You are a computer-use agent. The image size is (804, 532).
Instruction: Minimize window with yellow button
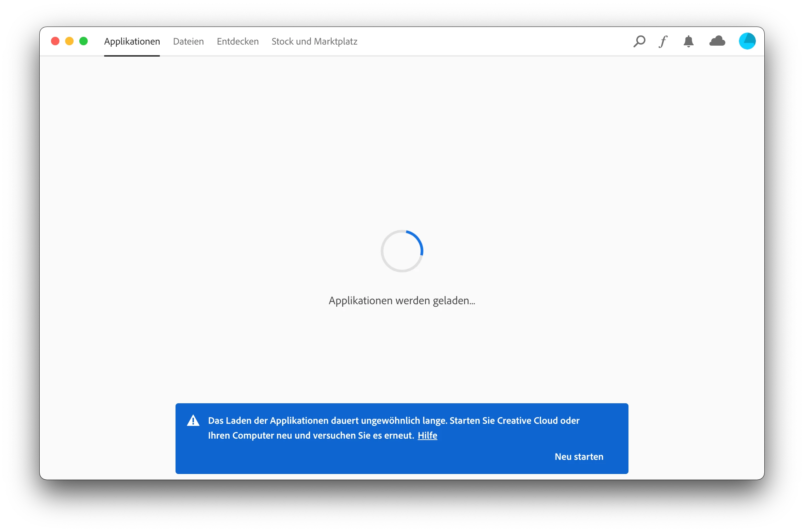pyautogui.click(x=69, y=41)
